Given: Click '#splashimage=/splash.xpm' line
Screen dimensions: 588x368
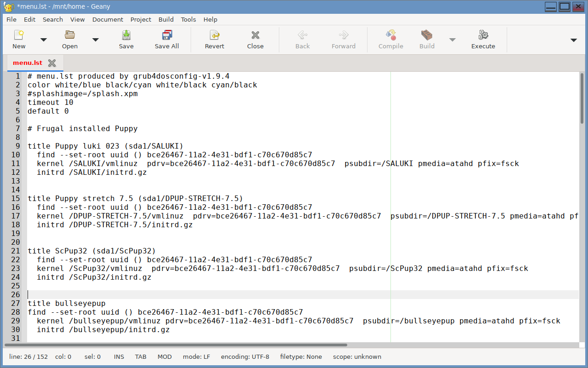Looking at the screenshot, I should tap(83, 93).
